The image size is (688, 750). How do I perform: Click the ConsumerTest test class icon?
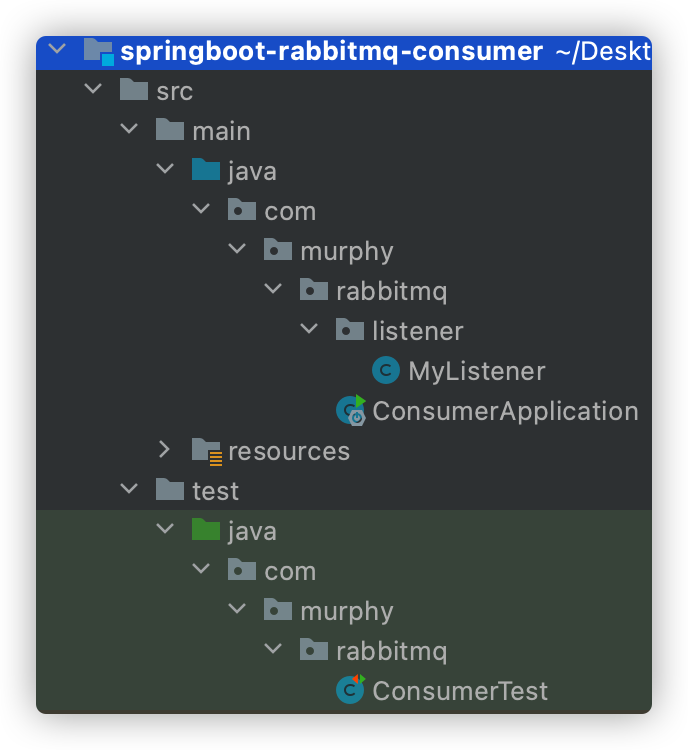click(350, 689)
